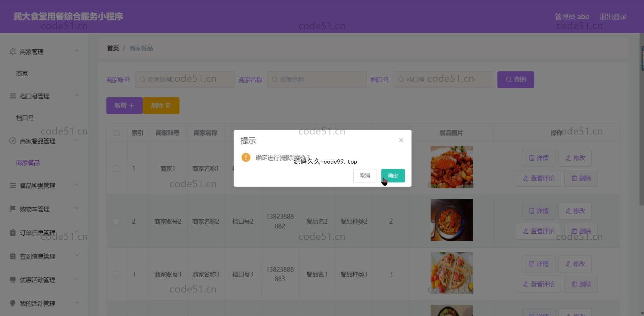Close the 提示 dialog with the X
Image resolution: width=644 pixels, height=316 pixels.
(401, 140)
